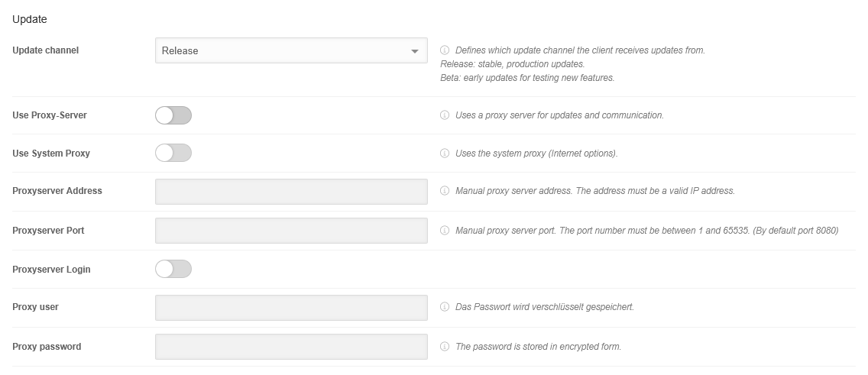
Task: Click info icon for Proxyserver Port hint
Action: pos(445,230)
